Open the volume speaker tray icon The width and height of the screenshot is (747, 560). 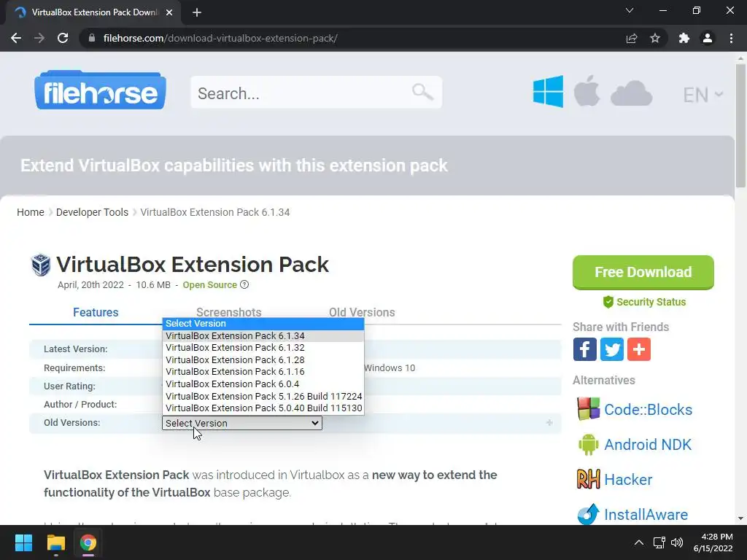coord(676,542)
